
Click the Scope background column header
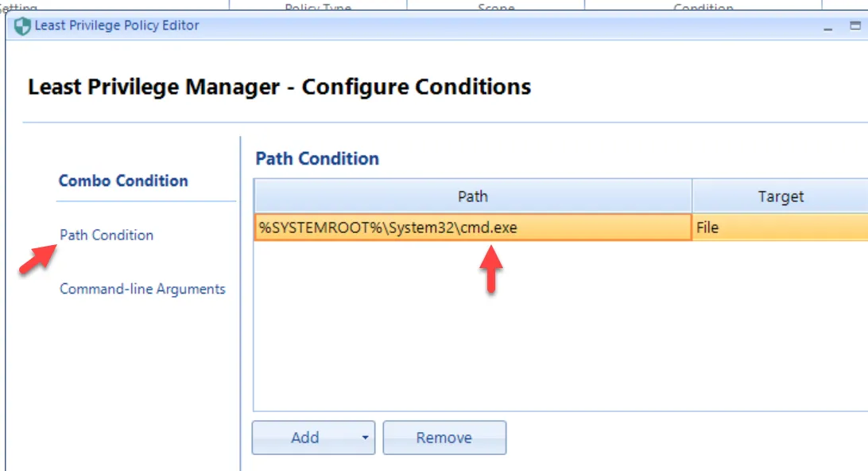(x=495, y=7)
